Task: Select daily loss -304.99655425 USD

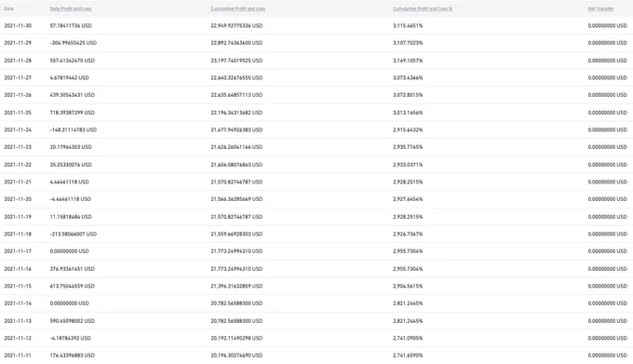Action: pyautogui.click(x=73, y=43)
